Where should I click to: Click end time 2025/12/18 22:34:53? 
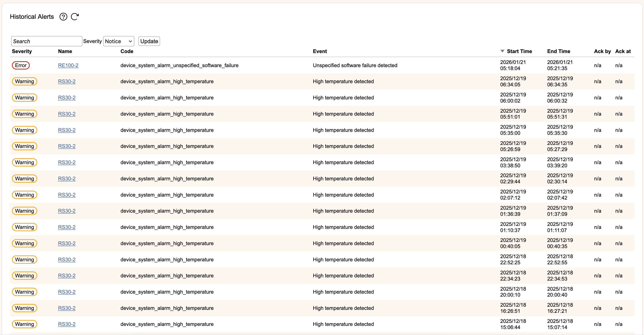click(560, 276)
